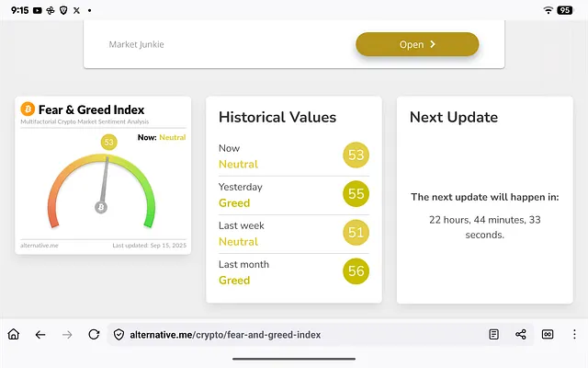
Task: Tap the X app notification icon in status bar
Action: click(76, 10)
